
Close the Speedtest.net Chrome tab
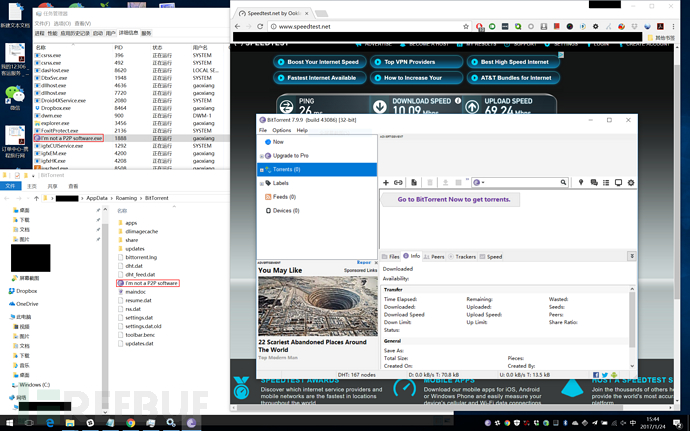307,14
